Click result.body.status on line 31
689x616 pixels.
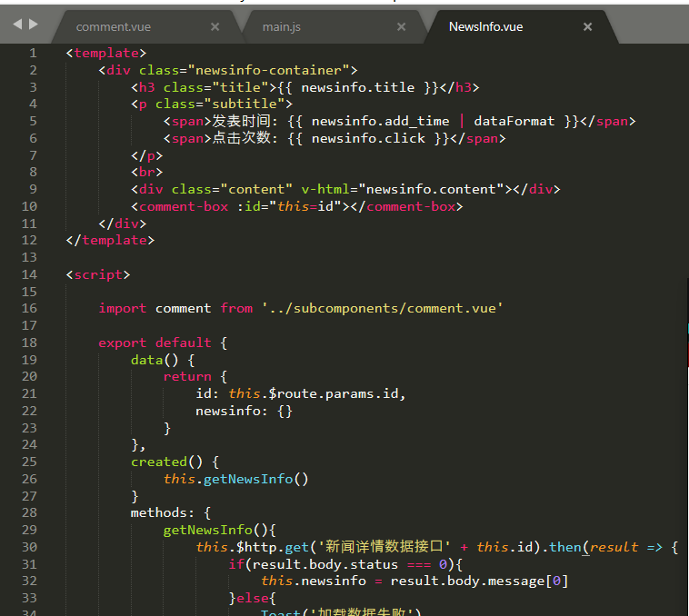325,564
